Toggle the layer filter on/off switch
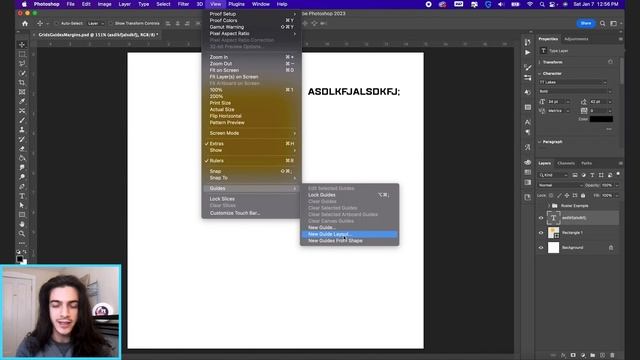The image size is (640, 360). [x=618, y=174]
